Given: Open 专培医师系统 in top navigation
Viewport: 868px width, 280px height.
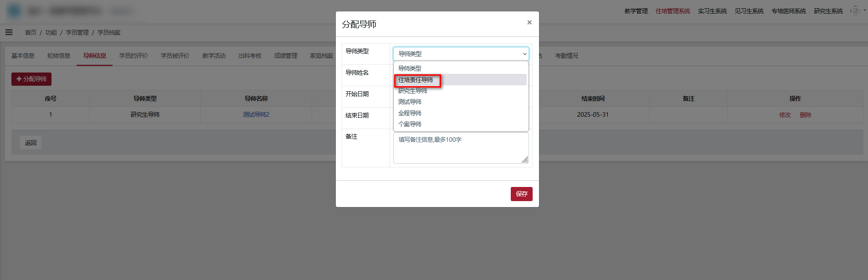Looking at the screenshot, I should click(x=789, y=11).
